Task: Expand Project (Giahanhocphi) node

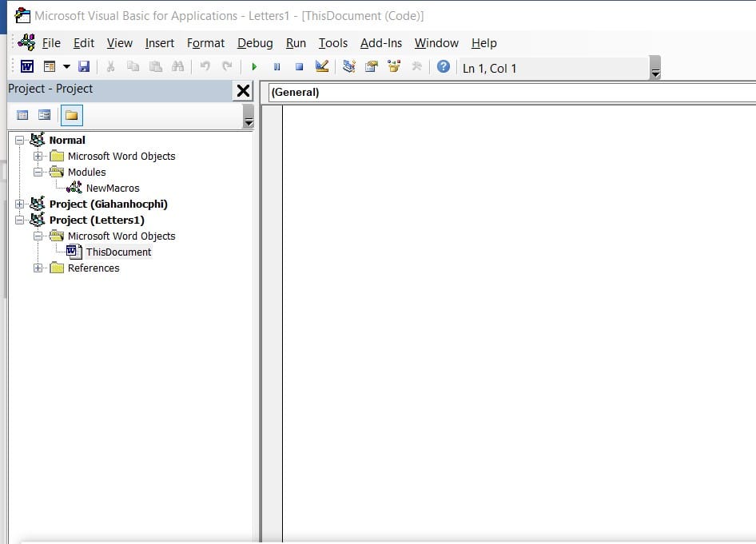Action: (19, 204)
